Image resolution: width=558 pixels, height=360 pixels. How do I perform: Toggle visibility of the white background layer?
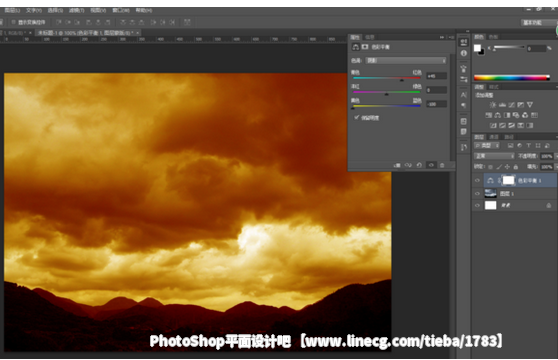point(478,205)
